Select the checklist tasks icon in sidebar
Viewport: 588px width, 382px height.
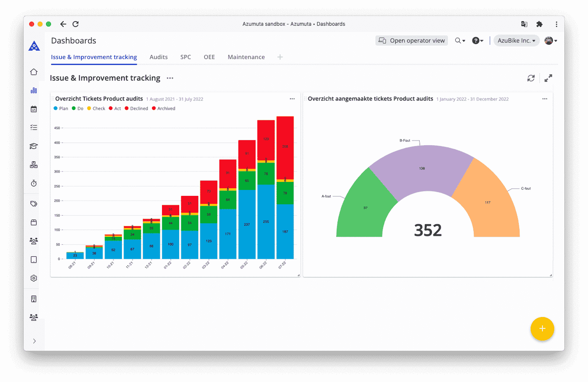coord(33,127)
